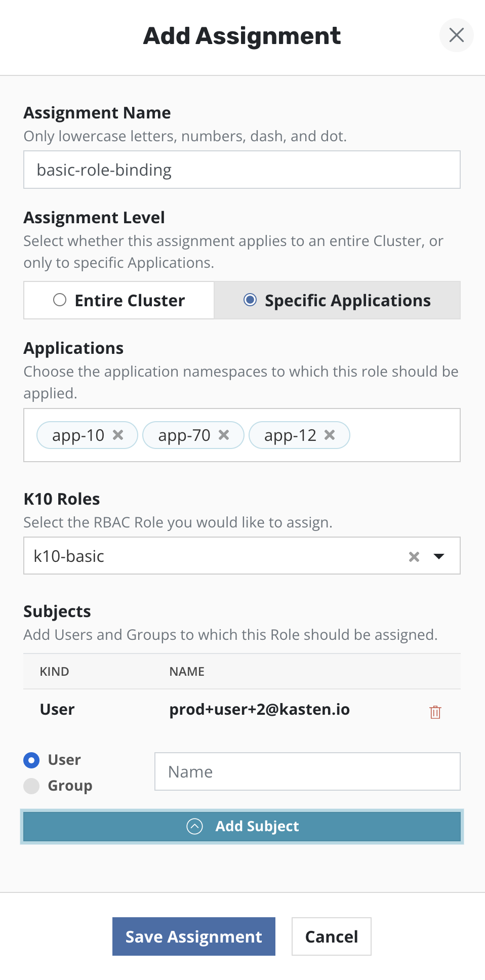The height and width of the screenshot is (980, 485).
Task: Remove the app-70 application tag
Action: pyautogui.click(x=224, y=435)
